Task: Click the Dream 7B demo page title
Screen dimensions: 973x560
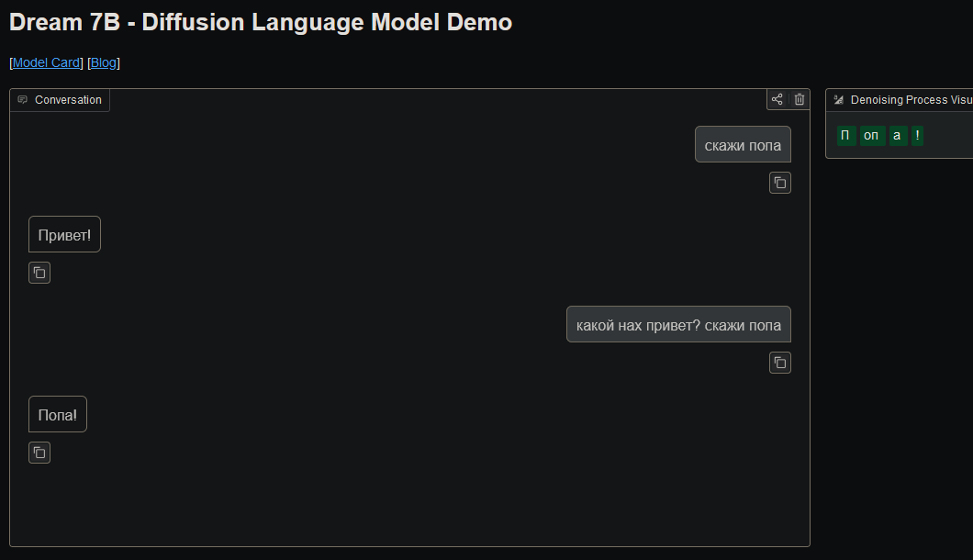Action: [x=261, y=22]
